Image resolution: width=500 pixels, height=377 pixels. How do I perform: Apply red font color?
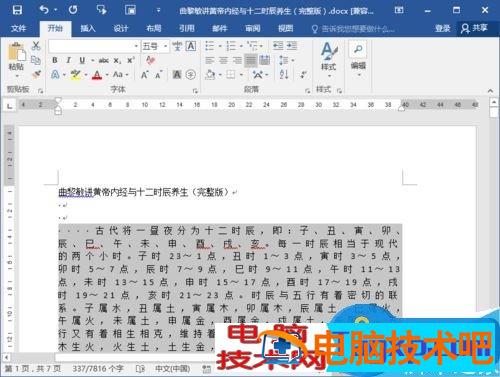pyautogui.click(x=97, y=75)
